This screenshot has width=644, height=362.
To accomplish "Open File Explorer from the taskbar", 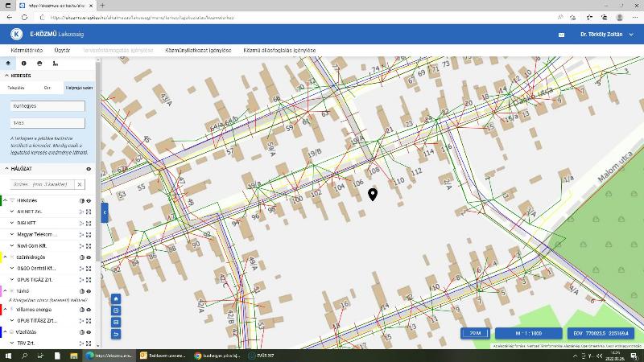I will click(x=73, y=356).
